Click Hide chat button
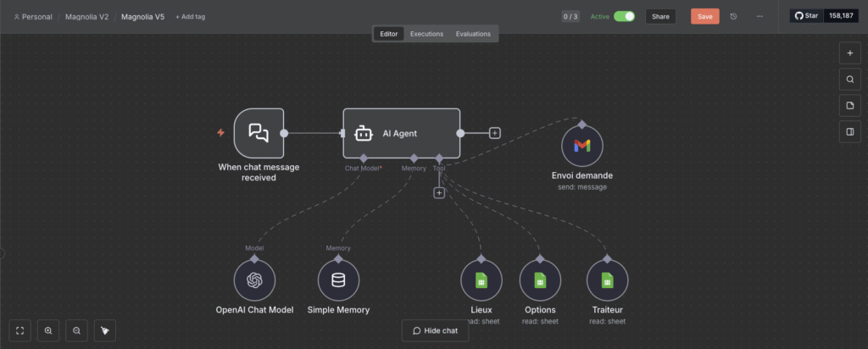 coord(435,330)
